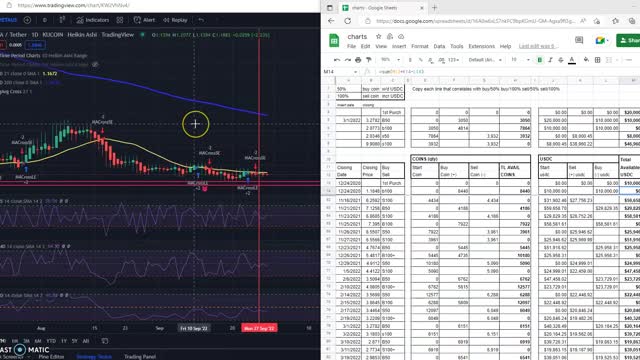The width and height of the screenshot is (640, 360).
Task: Click the Read aloud icon in address bar
Action: coord(583,21)
